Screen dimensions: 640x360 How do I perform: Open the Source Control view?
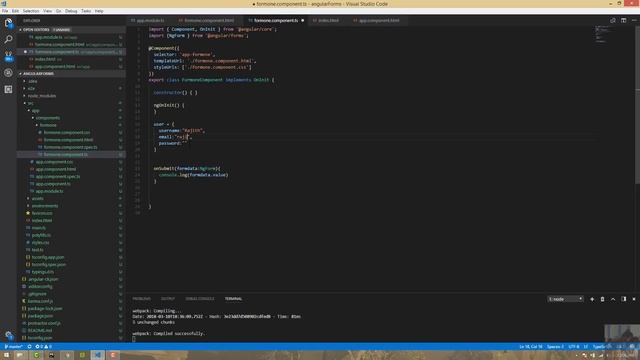8,56
